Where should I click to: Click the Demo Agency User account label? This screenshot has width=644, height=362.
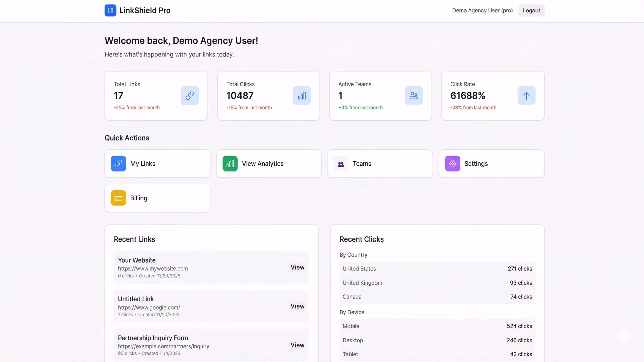tap(482, 11)
